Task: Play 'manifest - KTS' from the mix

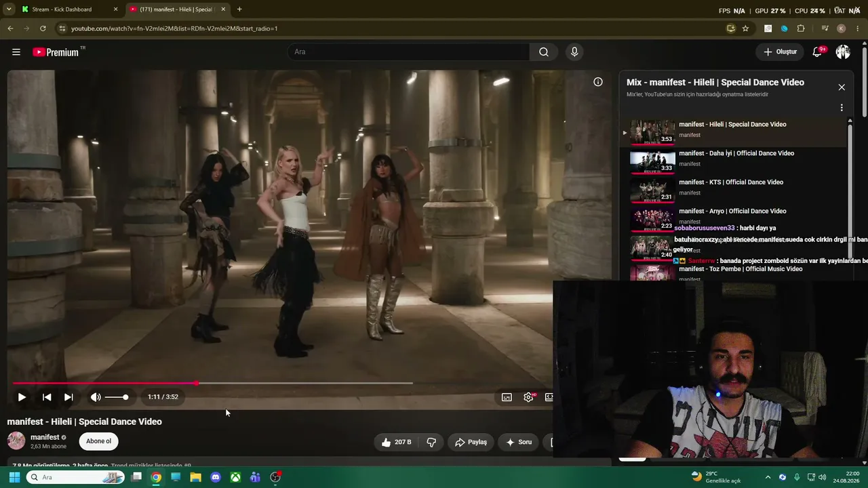Action: click(731, 182)
